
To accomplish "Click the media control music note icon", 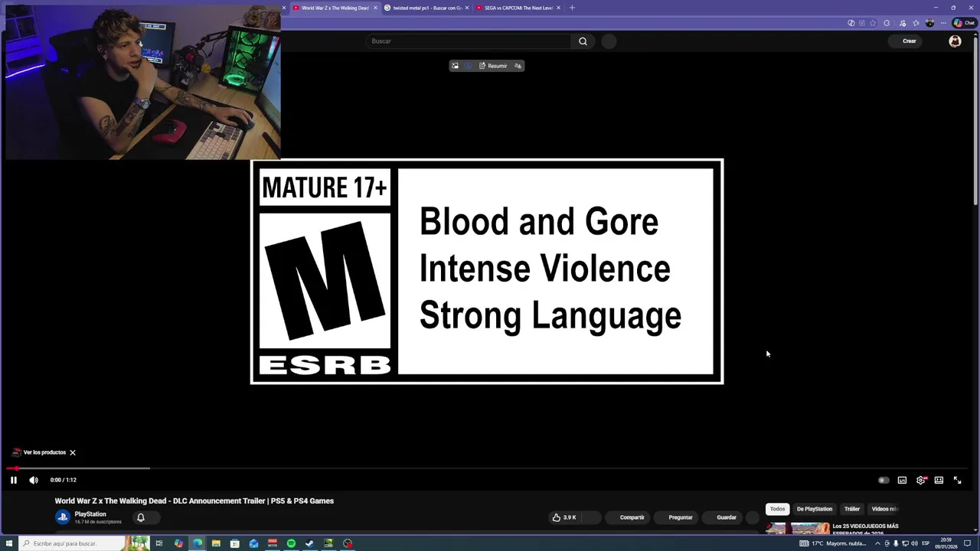I will pyautogui.click(x=903, y=23).
